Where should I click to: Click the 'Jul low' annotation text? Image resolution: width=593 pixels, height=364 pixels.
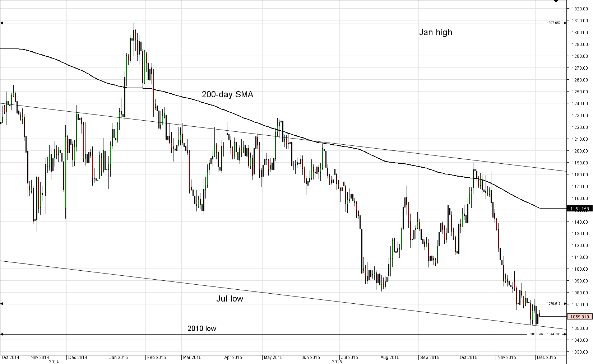pyautogui.click(x=230, y=299)
